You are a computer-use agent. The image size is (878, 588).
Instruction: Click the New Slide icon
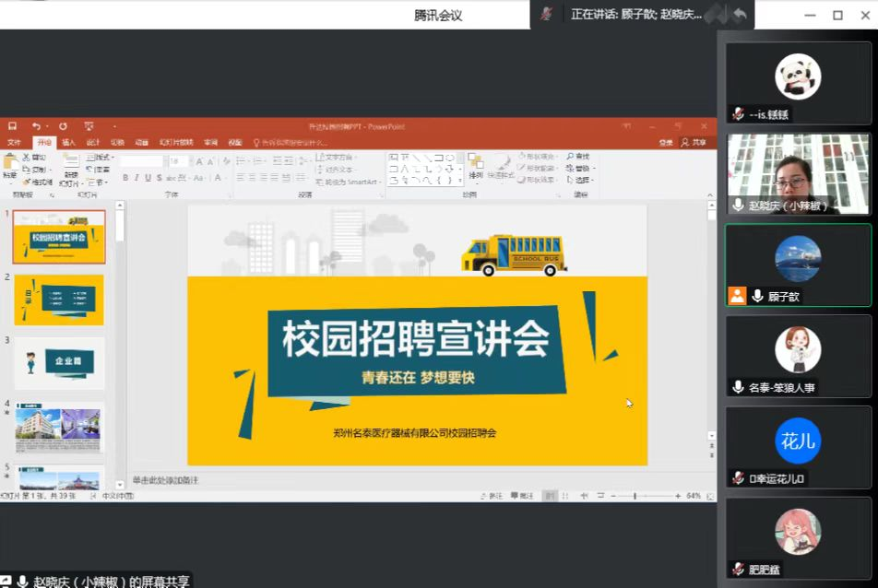pos(71,164)
